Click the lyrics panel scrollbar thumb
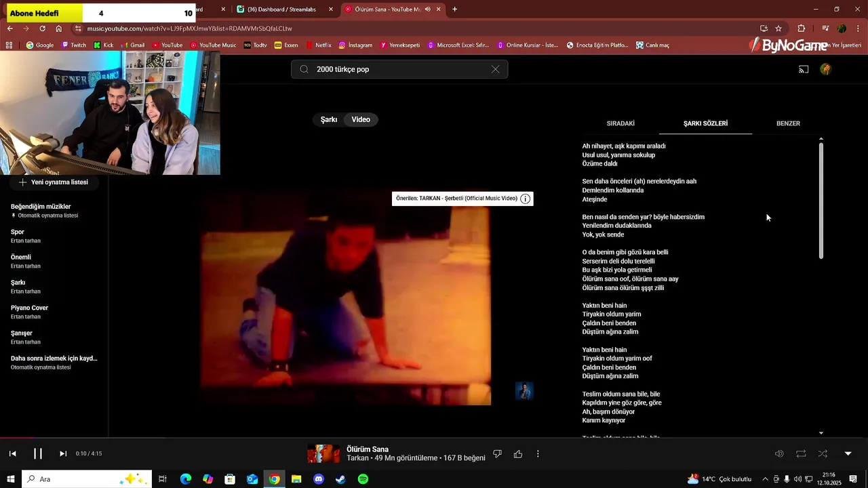 (821, 201)
